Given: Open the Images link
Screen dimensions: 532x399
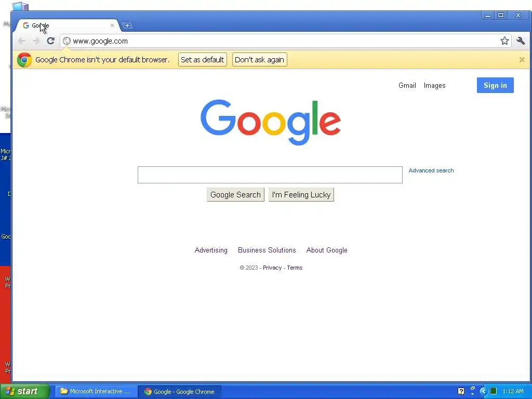Looking at the screenshot, I should click(x=435, y=86).
